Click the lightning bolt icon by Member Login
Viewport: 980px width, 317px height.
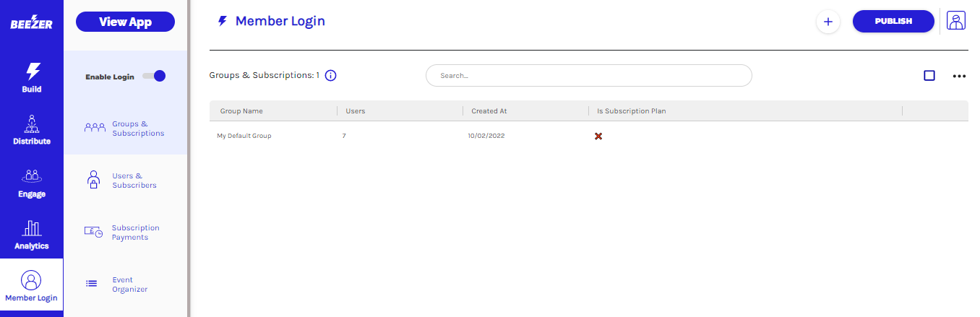223,21
